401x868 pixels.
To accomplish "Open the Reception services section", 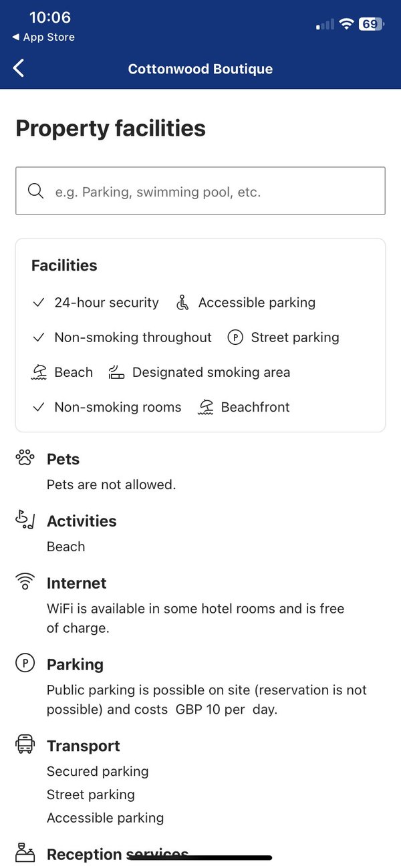I will click(118, 854).
